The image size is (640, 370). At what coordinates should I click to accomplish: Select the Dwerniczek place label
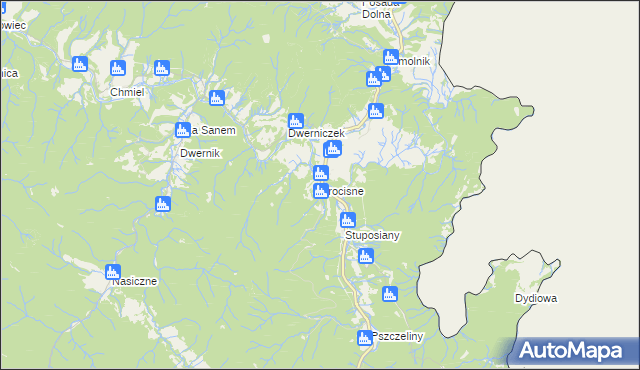(x=316, y=133)
